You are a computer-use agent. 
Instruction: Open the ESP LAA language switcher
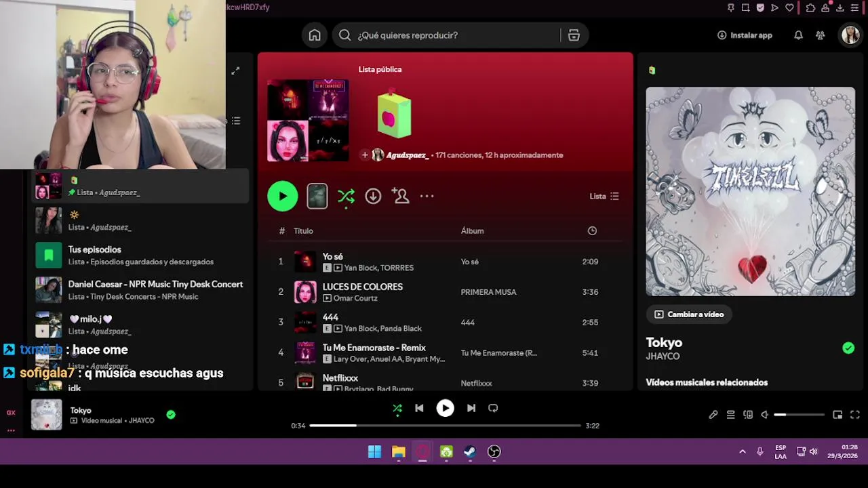[x=781, y=452]
